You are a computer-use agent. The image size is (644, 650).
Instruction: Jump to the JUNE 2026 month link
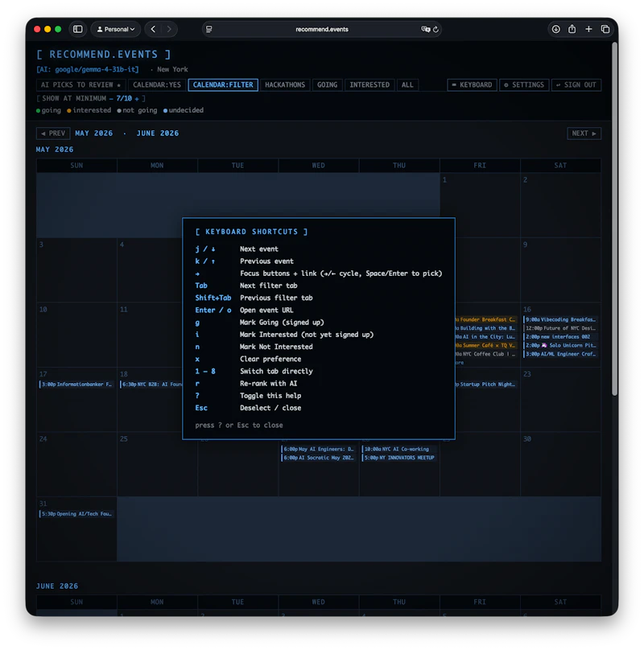point(158,134)
